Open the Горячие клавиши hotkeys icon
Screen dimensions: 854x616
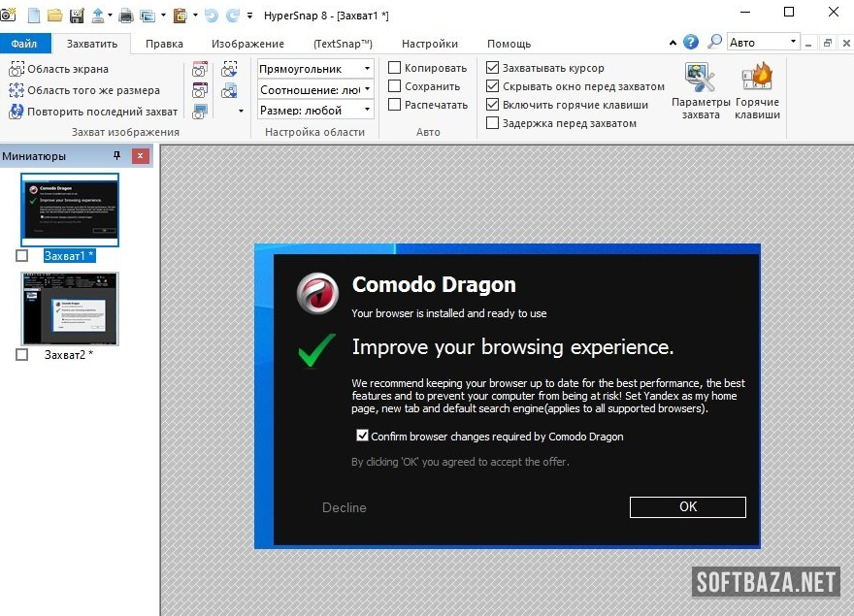pos(757,91)
